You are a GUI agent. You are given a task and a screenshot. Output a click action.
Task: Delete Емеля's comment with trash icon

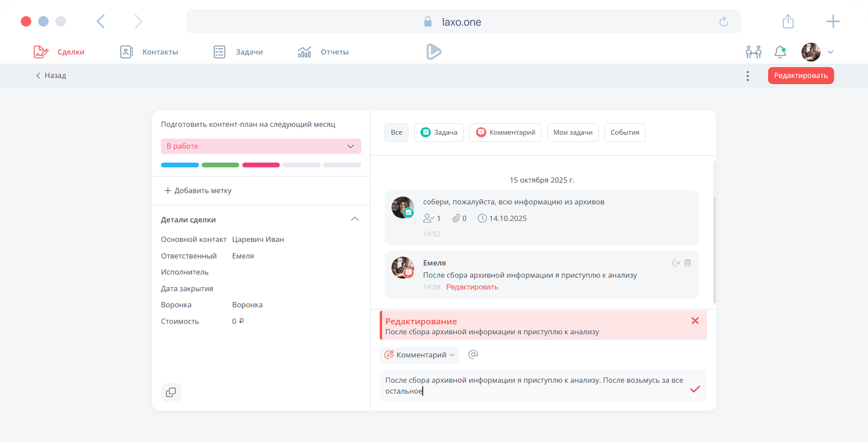(687, 263)
